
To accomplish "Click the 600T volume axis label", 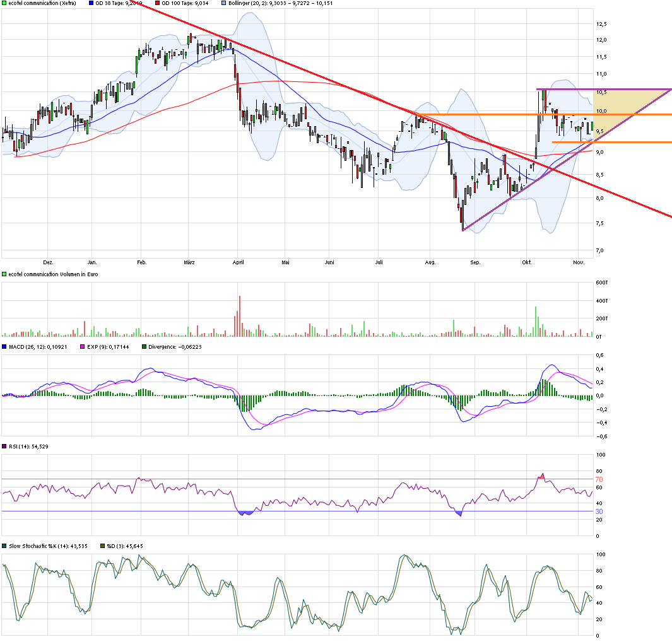I will click(x=602, y=283).
